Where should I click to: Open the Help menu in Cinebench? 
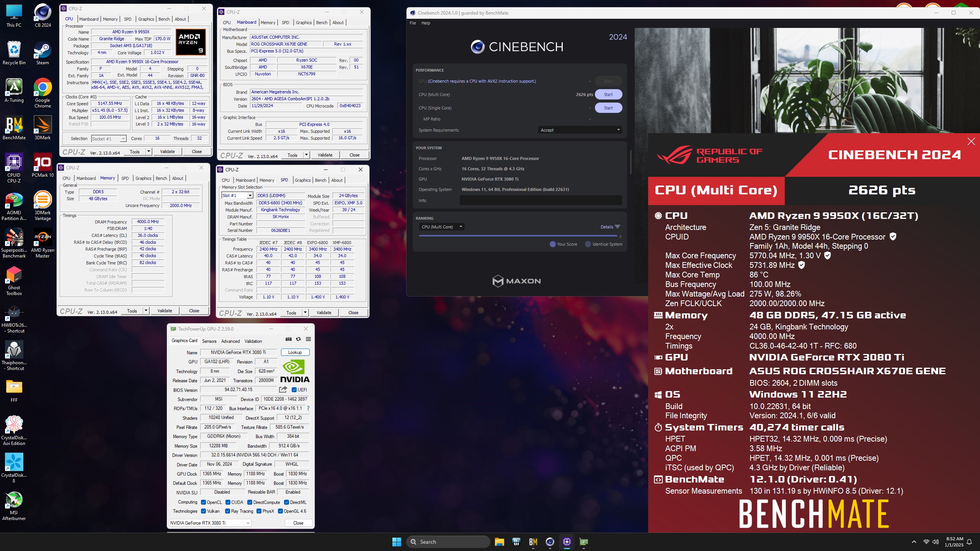(x=426, y=23)
